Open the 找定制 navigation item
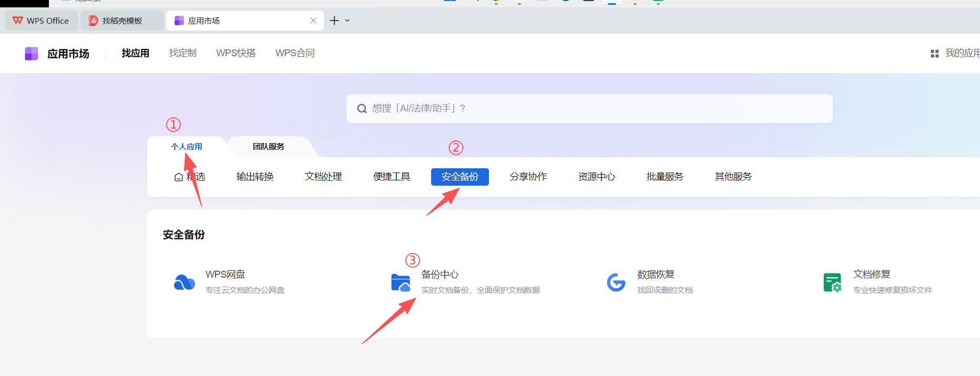The height and width of the screenshot is (376, 980). [x=183, y=53]
